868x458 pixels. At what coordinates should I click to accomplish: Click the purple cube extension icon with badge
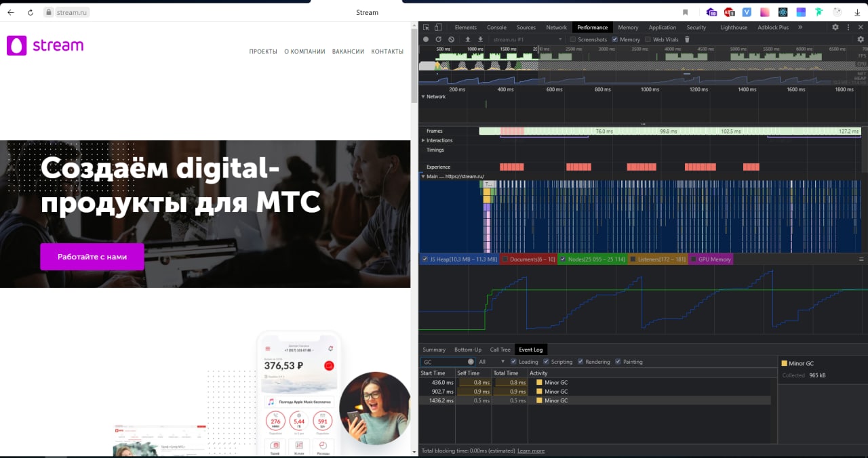pos(711,12)
